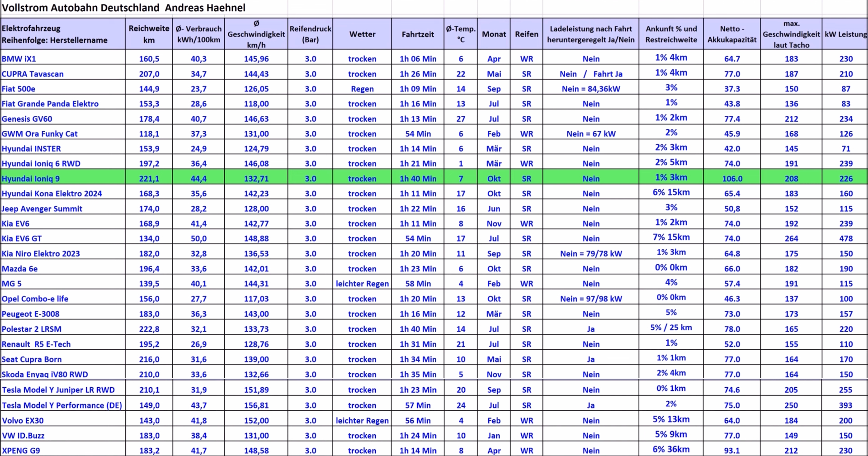Select drive time "1h 31 Min" for Renault R5

pyautogui.click(x=418, y=344)
